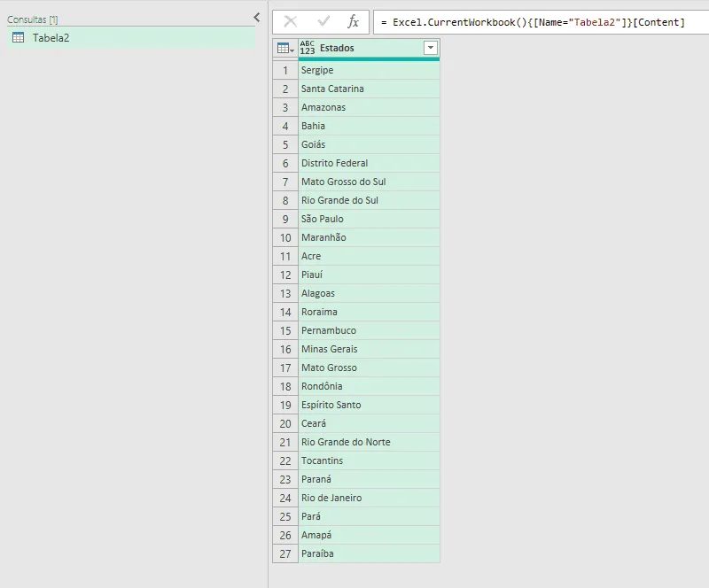Click the table icon beside Tabela2 query
Screen dimensions: 709x588
tap(19, 37)
